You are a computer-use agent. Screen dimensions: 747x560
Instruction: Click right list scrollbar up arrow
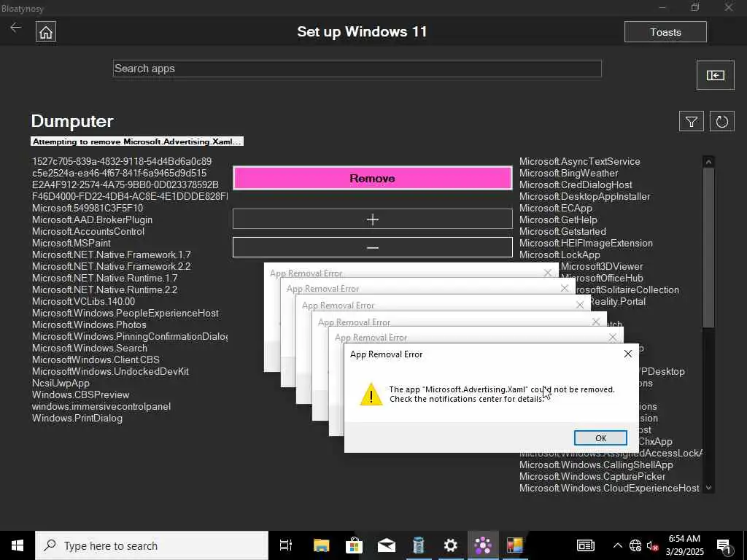[708, 162]
